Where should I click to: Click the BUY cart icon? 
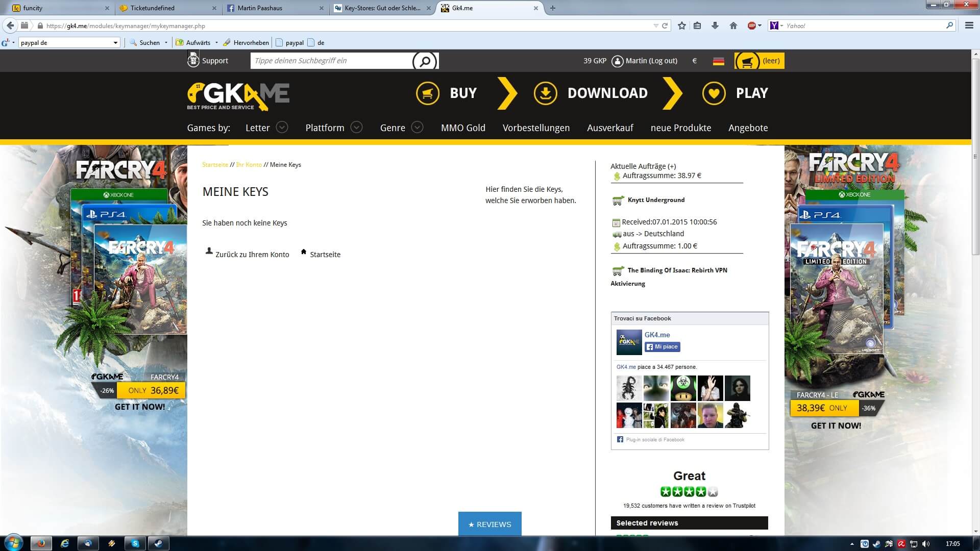[427, 93]
